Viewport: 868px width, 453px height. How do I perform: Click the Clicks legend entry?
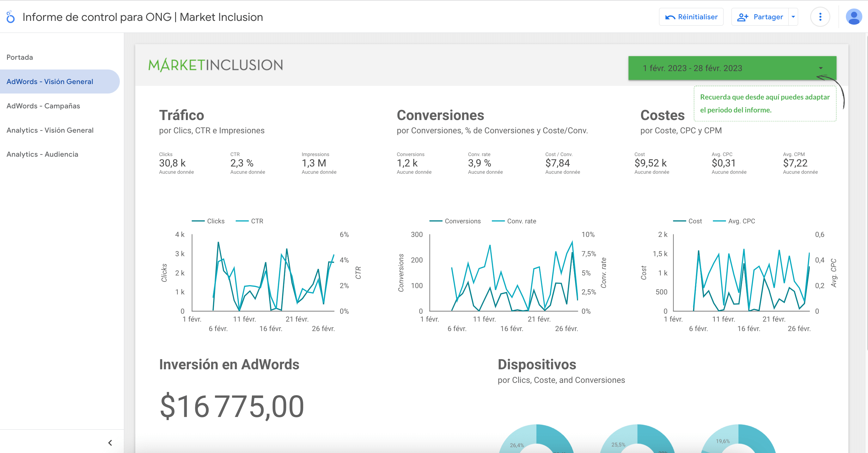(x=208, y=221)
